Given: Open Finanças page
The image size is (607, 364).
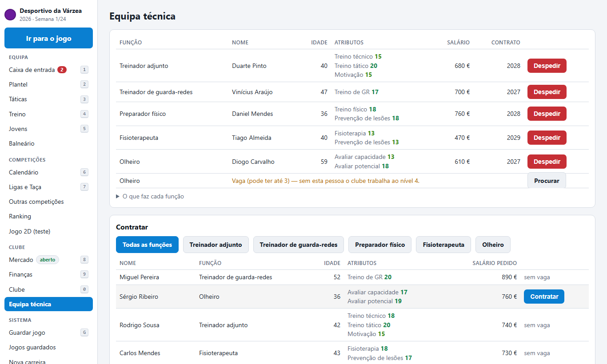Looking at the screenshot, I should click(48, 274).
